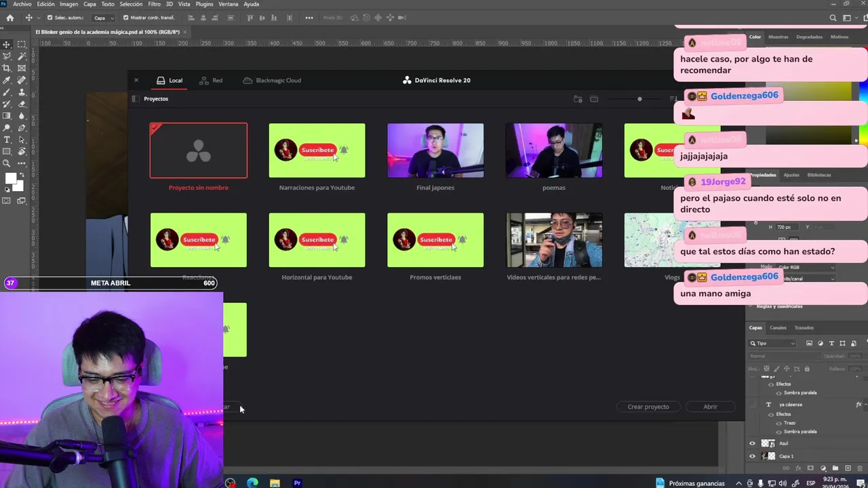Select the Lasso tool
Viewport: 868px width, 488px height.
7,56
